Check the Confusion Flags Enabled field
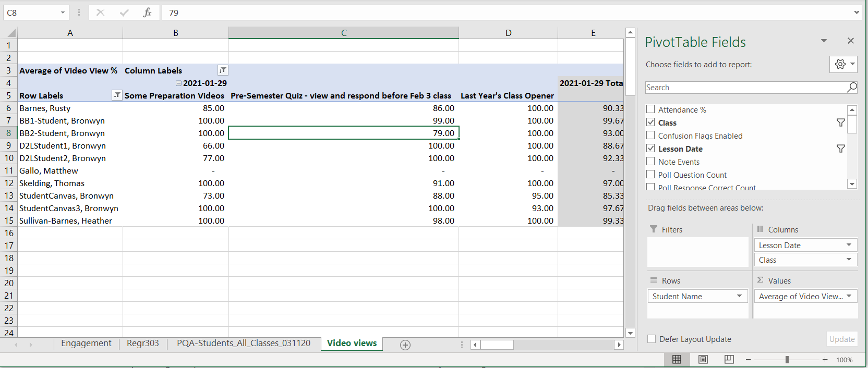 (x=650, y=136)
